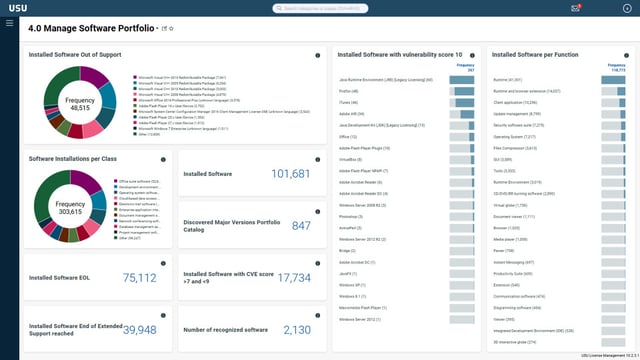Viewport: 640px width, 360px height.
Task: Open the hamburger navigation menu
Action: pos(9,23)
